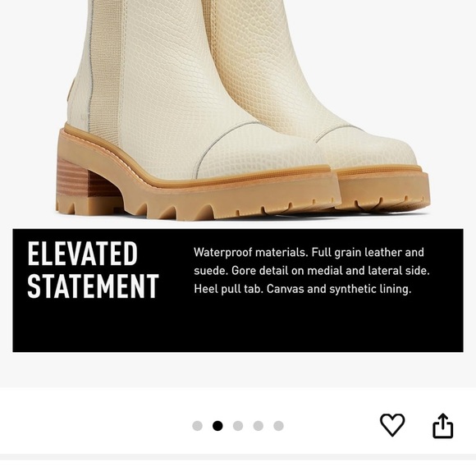Click the 'Heel pull tab. Canvas' text line
This screenshot has height=476, width=476.
pos(303,289)
